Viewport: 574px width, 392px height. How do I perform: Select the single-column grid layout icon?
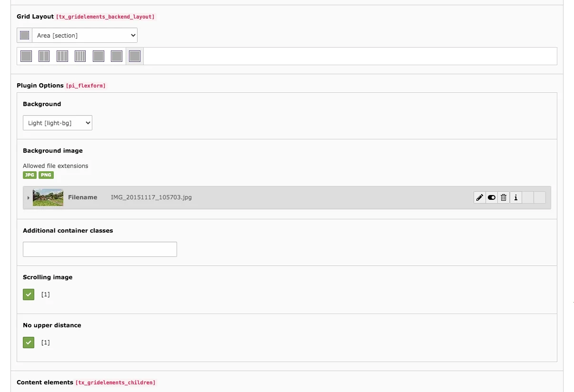pos(26,56)
